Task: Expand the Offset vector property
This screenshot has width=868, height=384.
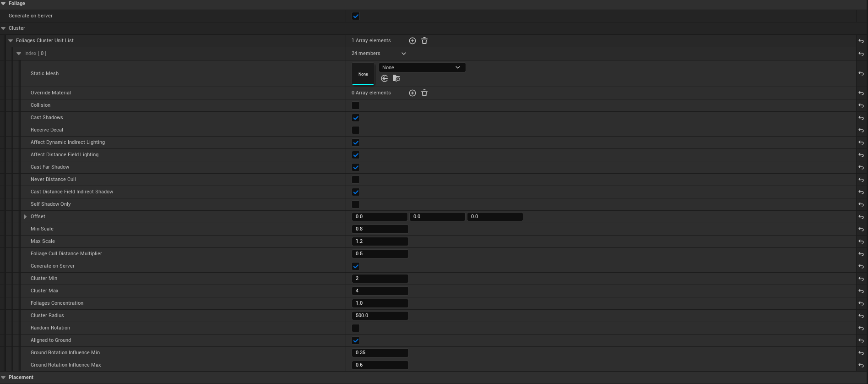Action: click(x=25, y=217)
